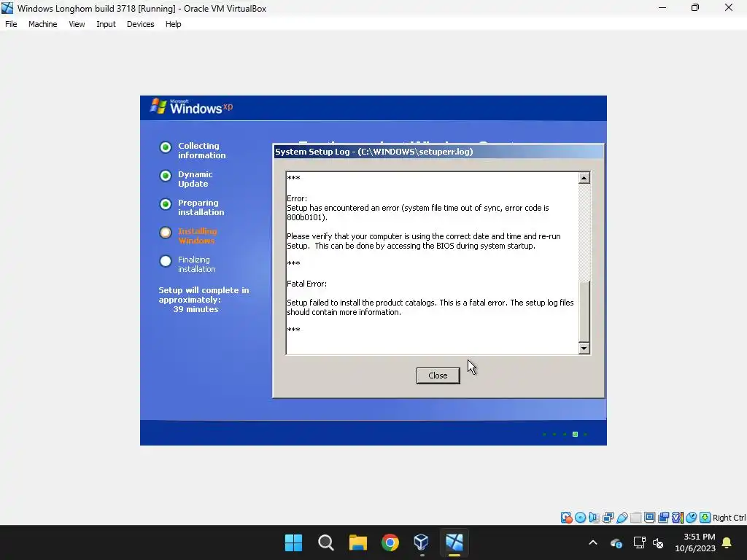Open the File menu
The width and height of the screenshot is (747, 560).
click(11, 24)
